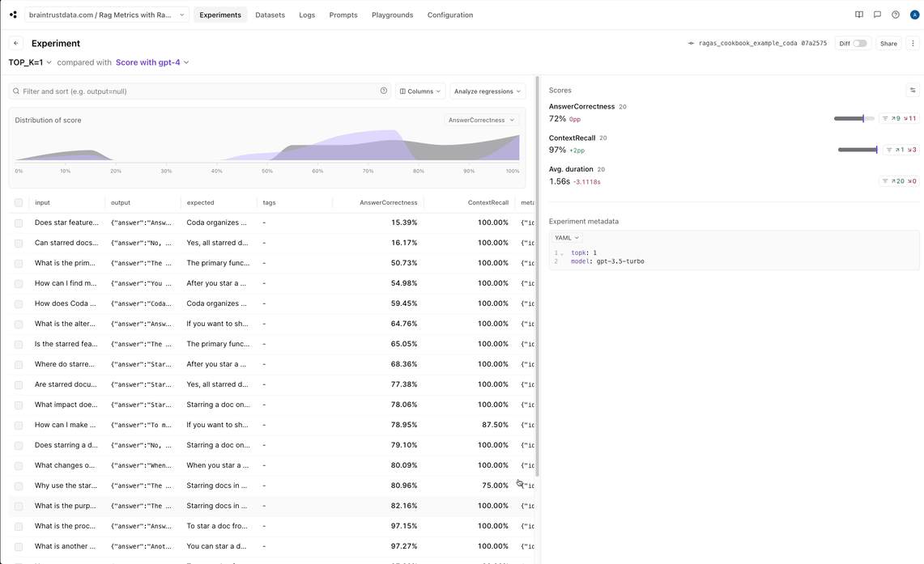
Task: Open the feedback chat bubble icon
Action: point(877,15)
